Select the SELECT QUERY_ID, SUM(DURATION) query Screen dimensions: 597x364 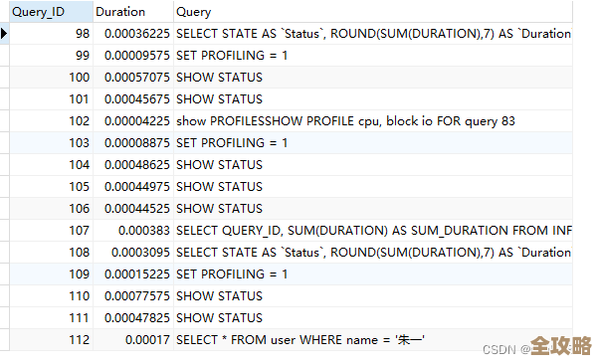[373, 231]
